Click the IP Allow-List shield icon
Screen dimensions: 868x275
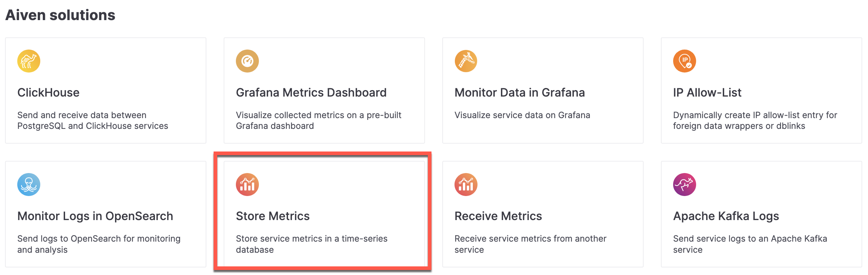pos(684,61)
